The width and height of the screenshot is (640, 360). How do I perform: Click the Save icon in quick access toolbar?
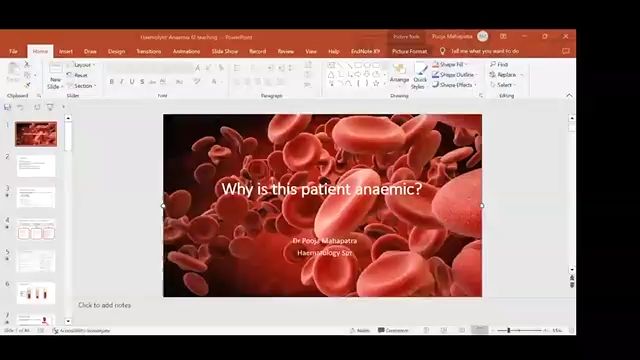7,107
